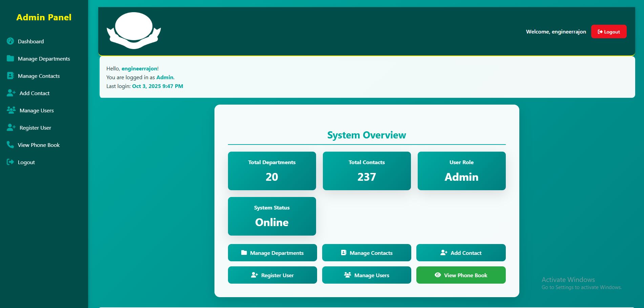Click the address book icon beside Manage Contacts in sidebar

(x=10, y=75)
